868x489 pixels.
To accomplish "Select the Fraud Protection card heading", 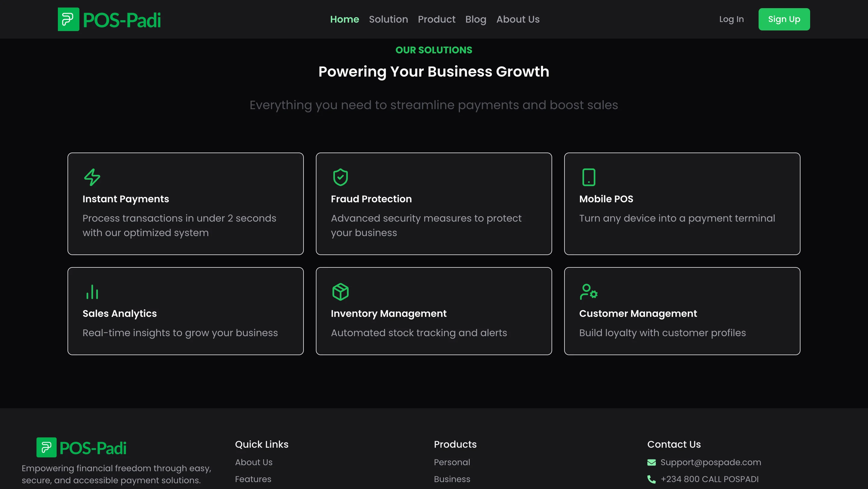I will click(371, 199).
